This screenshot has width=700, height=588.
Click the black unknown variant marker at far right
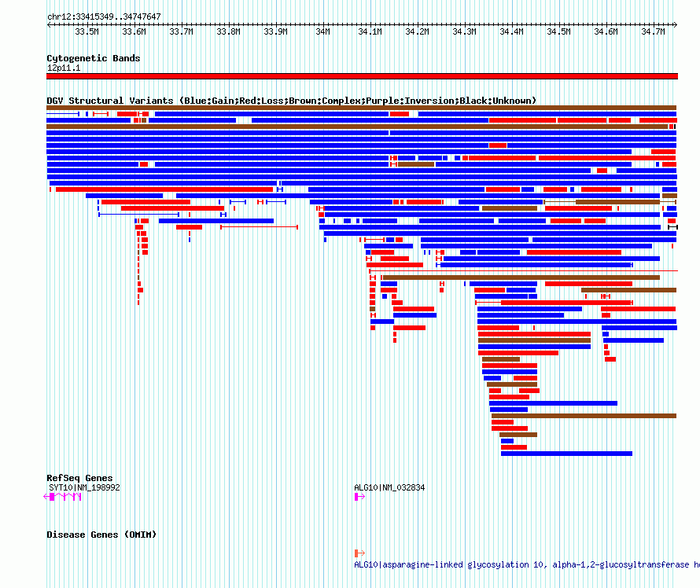pyautogui.click(x=672, y=227)
